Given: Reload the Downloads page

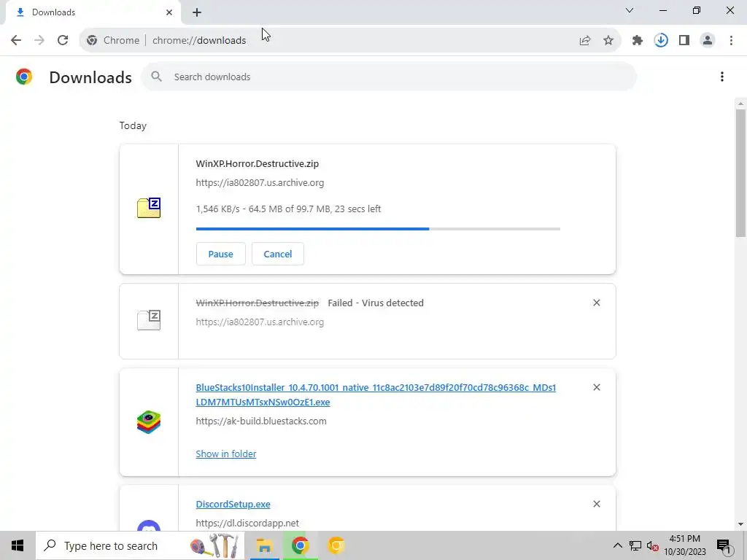Looking at the screenshot, I should pyautogui.click(x=63, y=40).
